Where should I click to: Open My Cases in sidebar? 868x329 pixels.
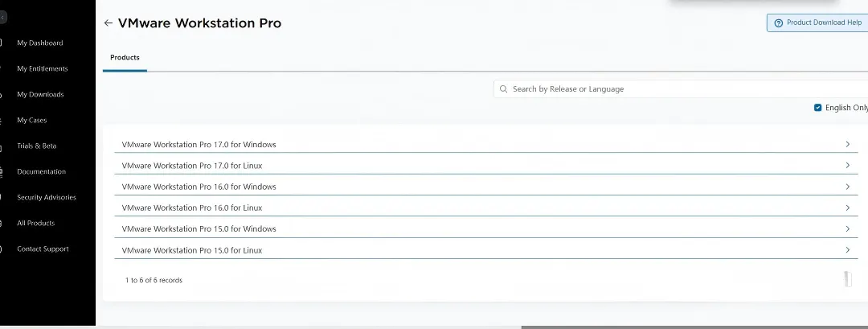point(31,120)
